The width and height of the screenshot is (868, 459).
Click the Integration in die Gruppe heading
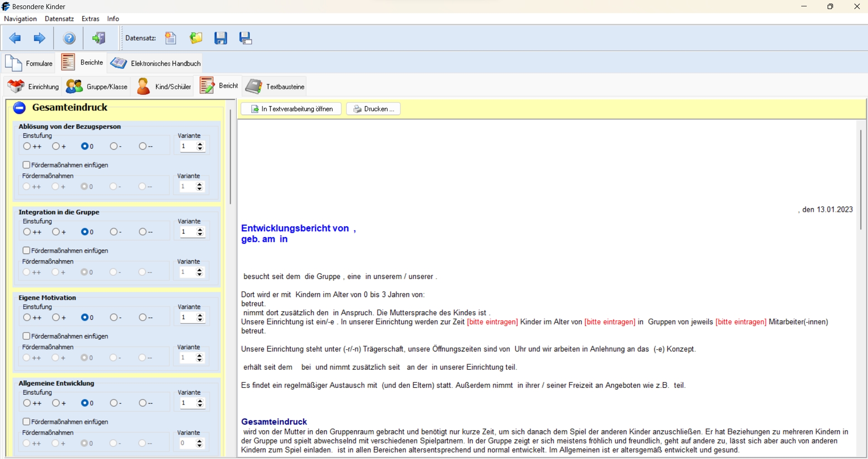59,212
